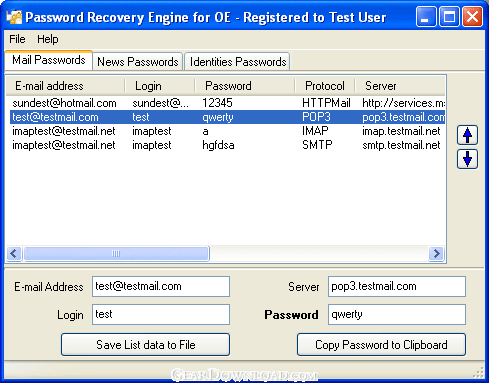Click Save List data to File button
Viewport: 489px width, 383px height.
click(x=146, y=345)
